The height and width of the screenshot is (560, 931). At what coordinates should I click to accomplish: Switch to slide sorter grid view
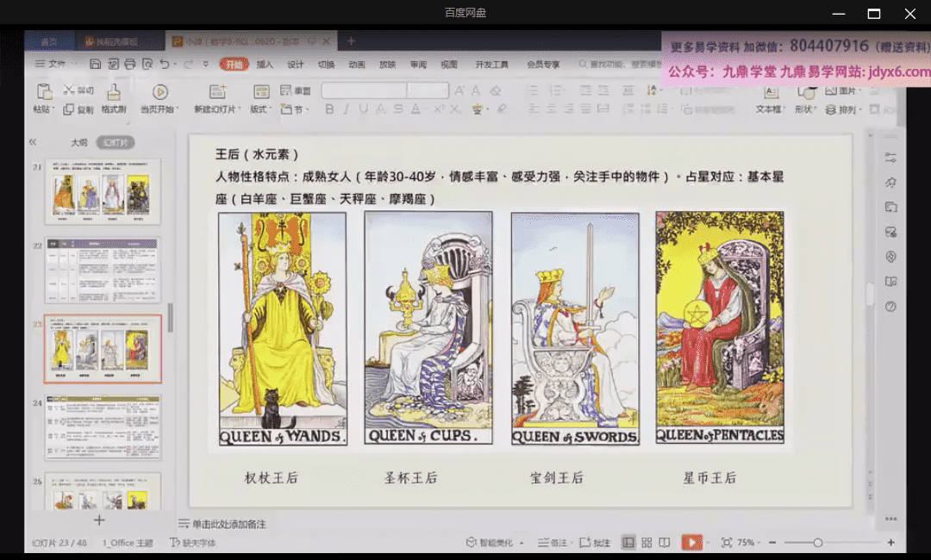pos(647,542)
